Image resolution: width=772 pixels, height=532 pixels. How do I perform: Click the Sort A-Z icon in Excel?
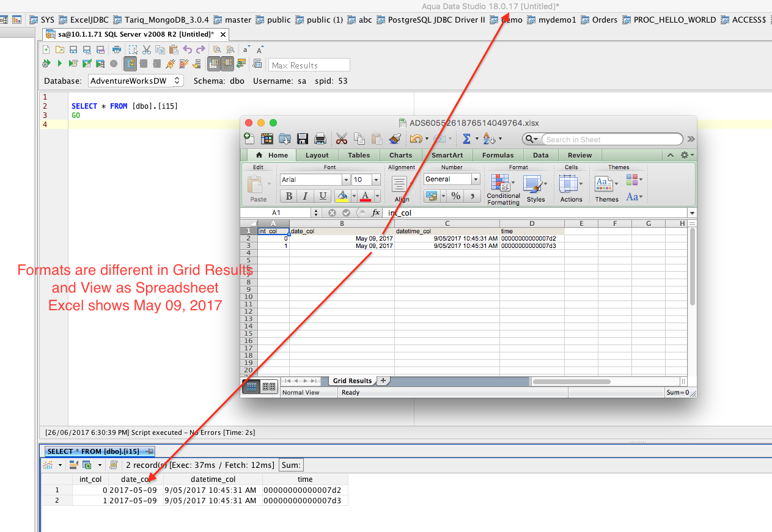(488, 139)
